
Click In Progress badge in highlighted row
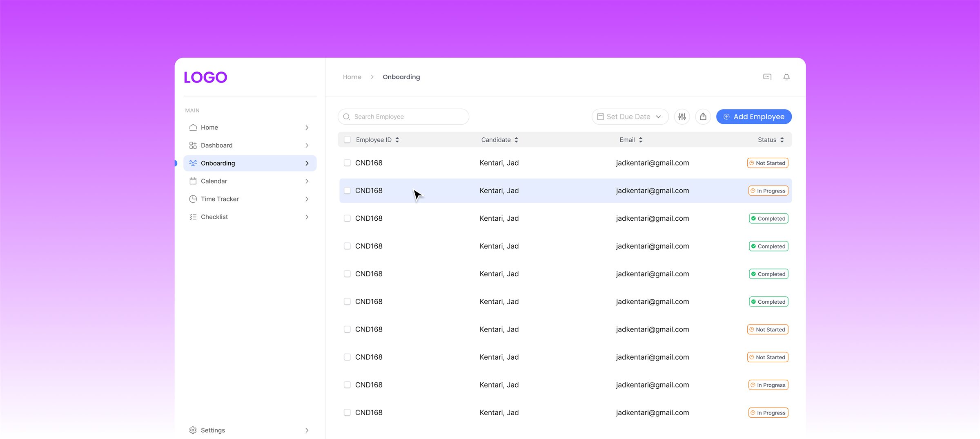point(768,191)
